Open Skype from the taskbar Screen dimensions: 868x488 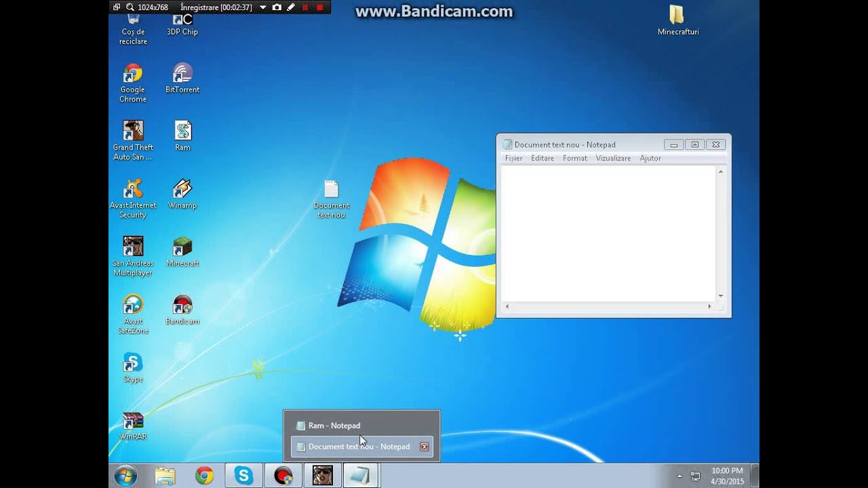tap(243, 476)
